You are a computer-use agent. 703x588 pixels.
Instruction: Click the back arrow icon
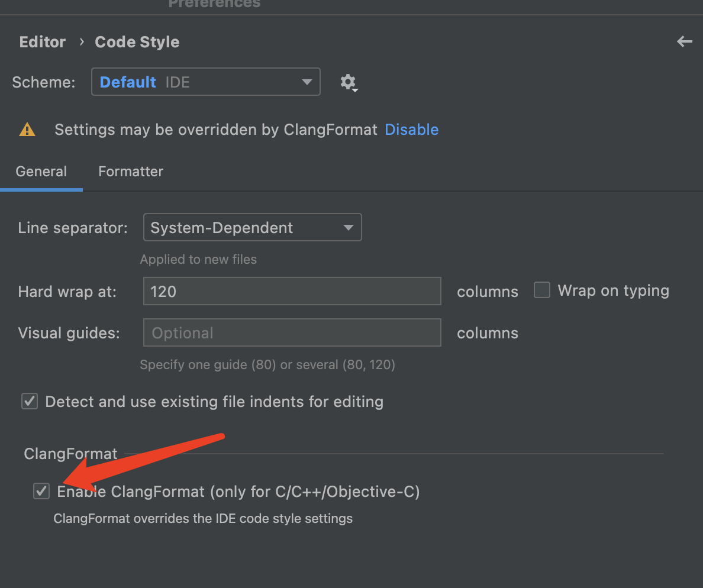tap(684, 41)
